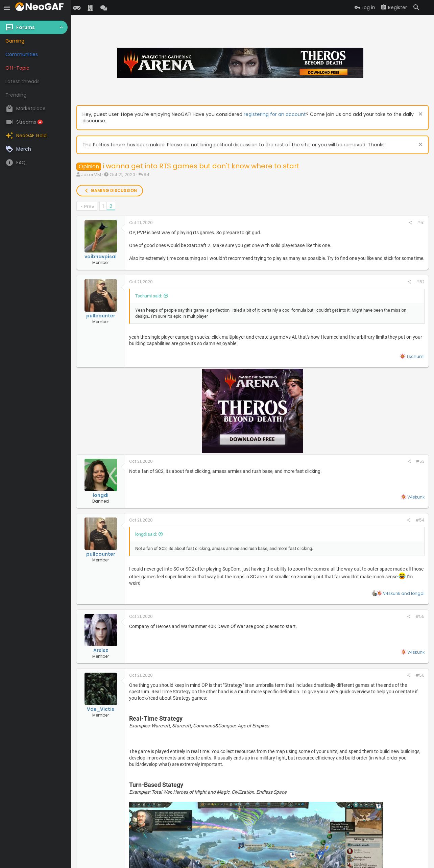Open the gamepad icon in top bar
Screen dimensions: 434x868
[77, 7]
